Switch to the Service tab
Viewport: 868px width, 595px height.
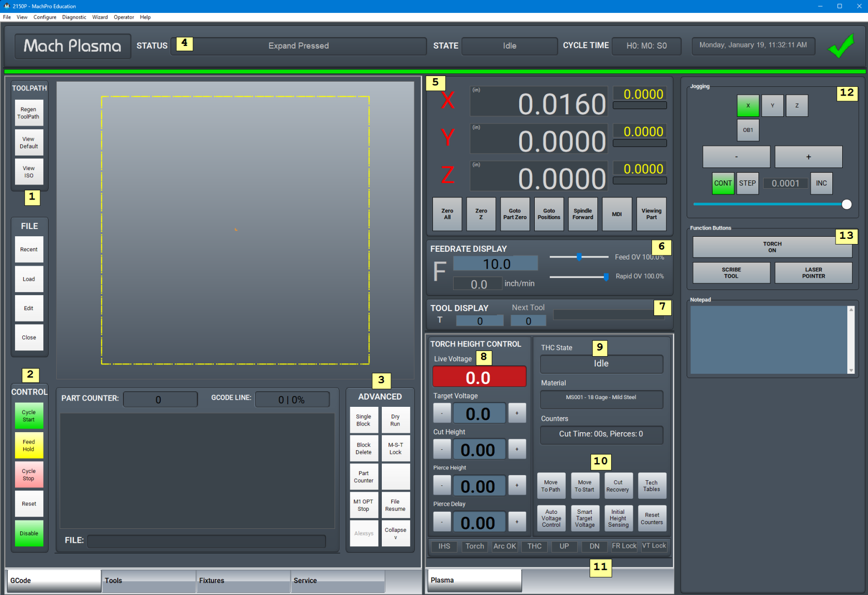338,581
